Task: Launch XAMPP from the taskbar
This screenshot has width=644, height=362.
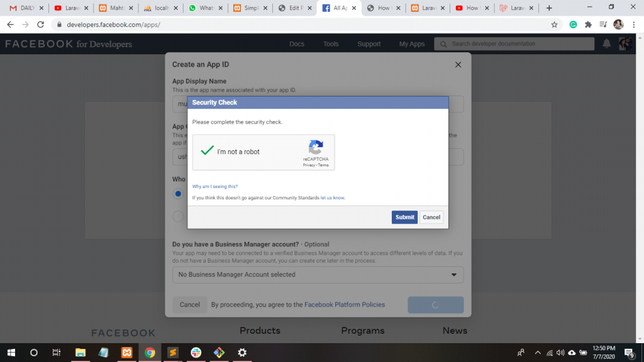Action: click(126, 353)
